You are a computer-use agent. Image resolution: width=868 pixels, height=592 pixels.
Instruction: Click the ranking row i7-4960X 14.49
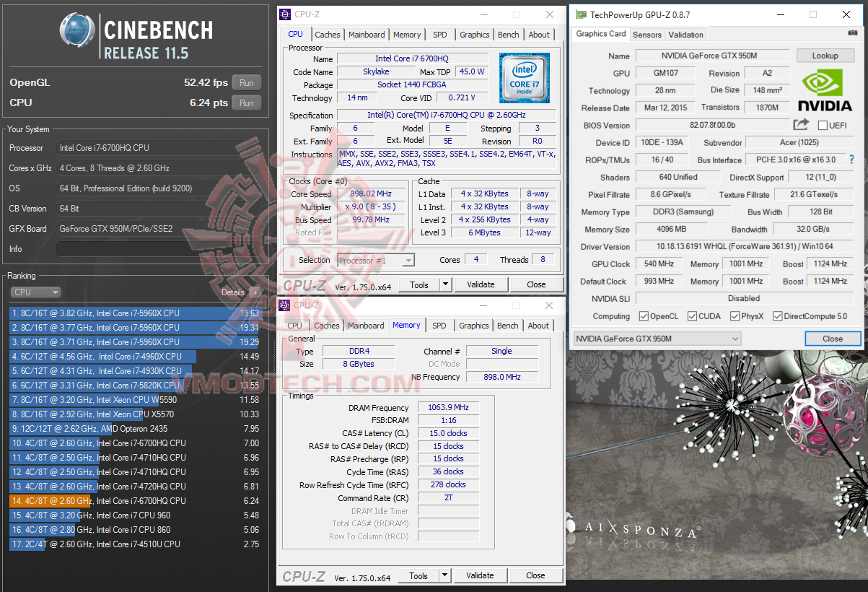pos(135,357)
